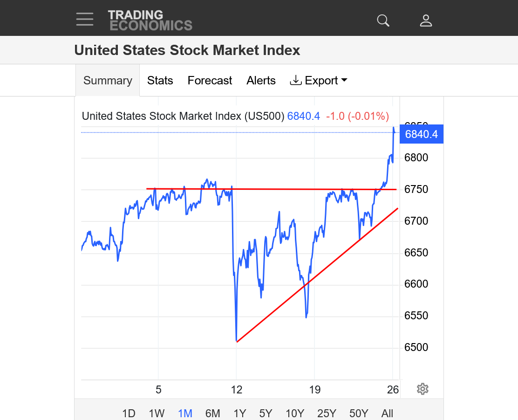Open the Forecast tab

[x=210, y=81]
